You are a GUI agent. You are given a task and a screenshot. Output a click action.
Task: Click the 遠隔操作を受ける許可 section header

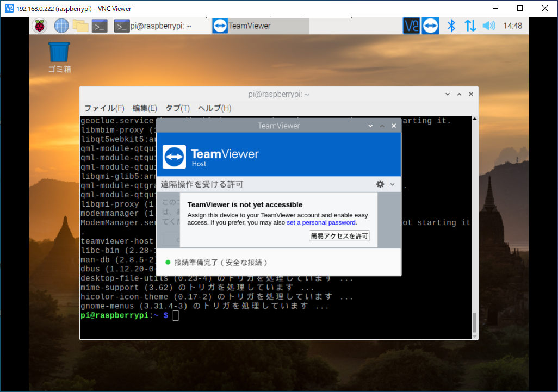pyautogui.click(x=202, y=184)
